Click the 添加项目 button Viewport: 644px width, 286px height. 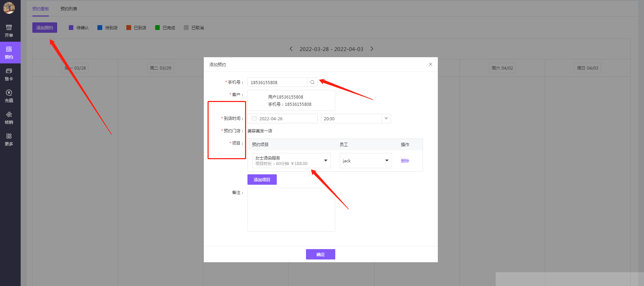pyautogui.click(x=262, y=180)
